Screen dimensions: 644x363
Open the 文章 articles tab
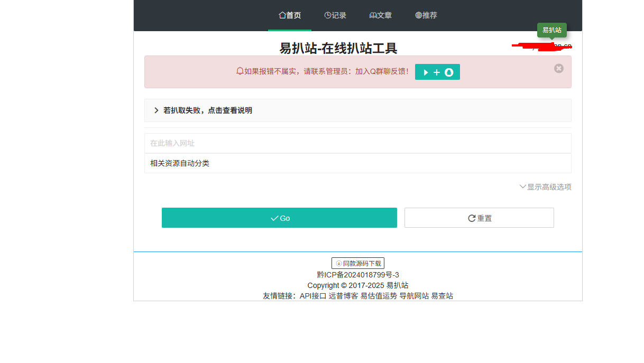pyautogui.click(x=381, y=15)
